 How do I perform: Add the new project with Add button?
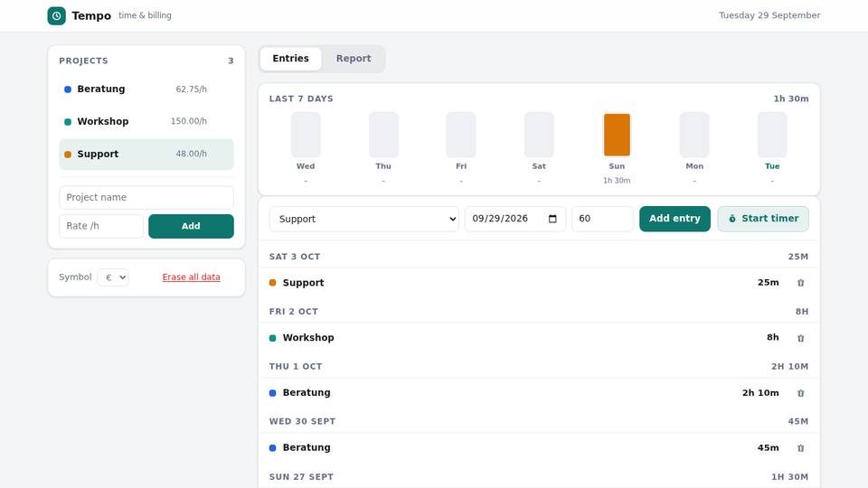pos(191,226)
